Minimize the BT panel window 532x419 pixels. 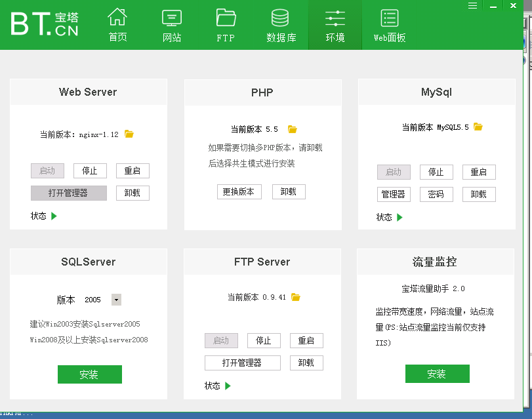coord(493,6)
